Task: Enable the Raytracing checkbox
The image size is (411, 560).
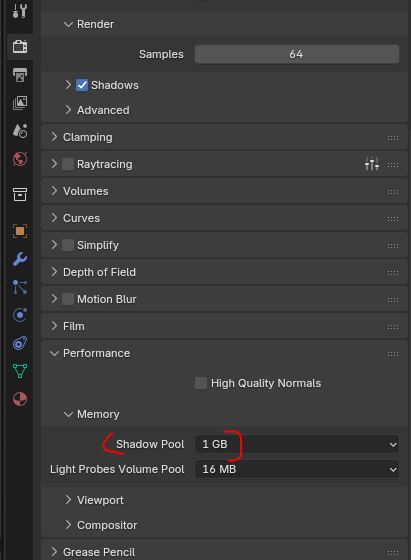Action: point(68,164)
